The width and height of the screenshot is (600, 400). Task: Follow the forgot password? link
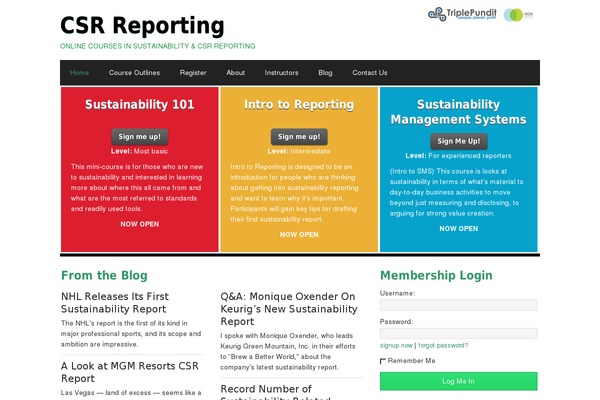[443, 345]
